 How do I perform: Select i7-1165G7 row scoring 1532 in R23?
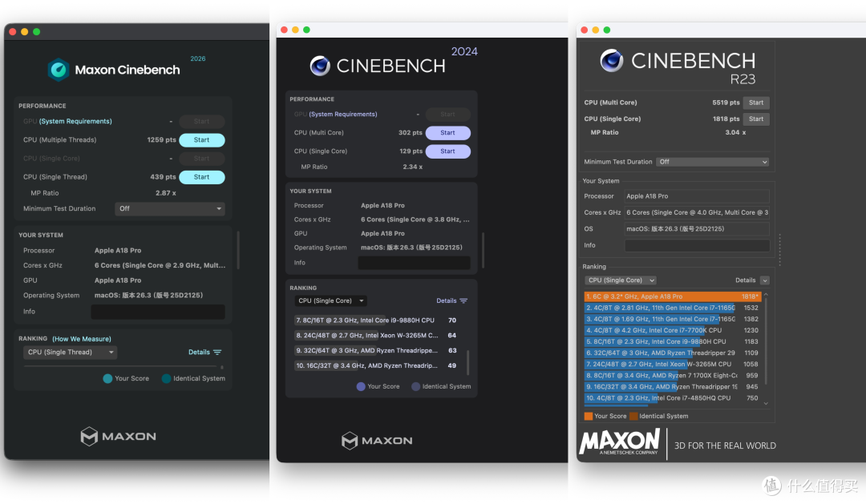point(673,308)
